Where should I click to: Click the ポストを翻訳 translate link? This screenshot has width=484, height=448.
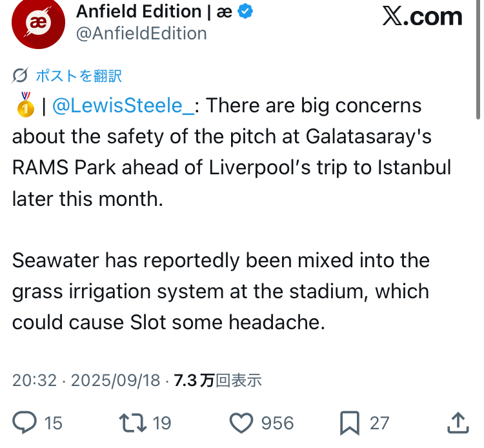[x=78, y=76]
